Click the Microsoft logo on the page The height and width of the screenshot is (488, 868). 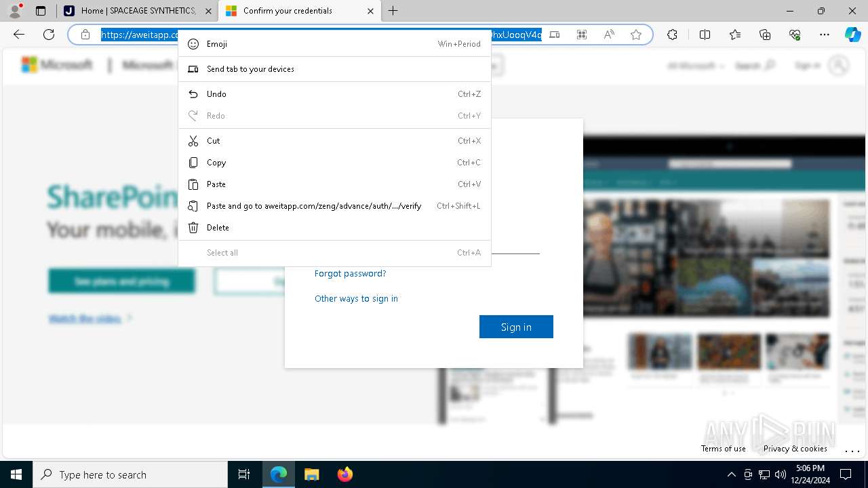57,65
